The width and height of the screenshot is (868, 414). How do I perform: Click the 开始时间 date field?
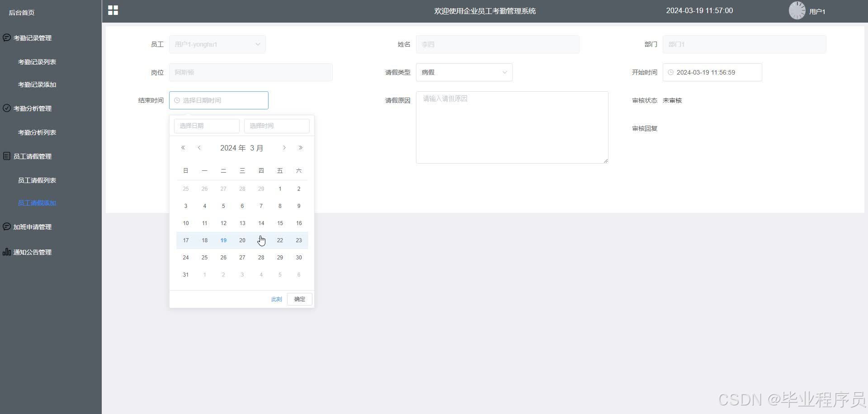point(712,72)
